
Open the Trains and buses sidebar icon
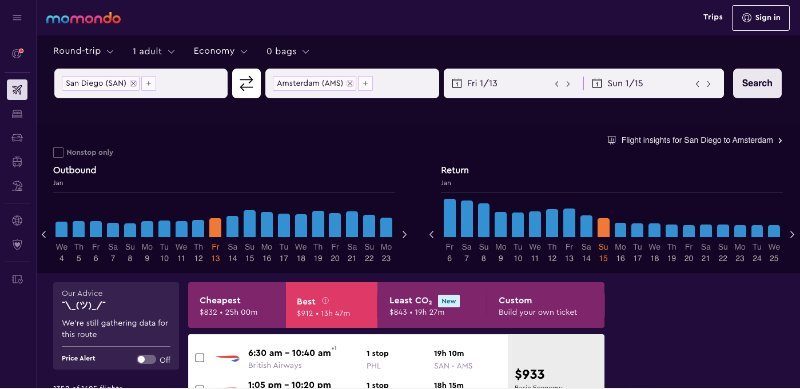[x=17, y=162]
